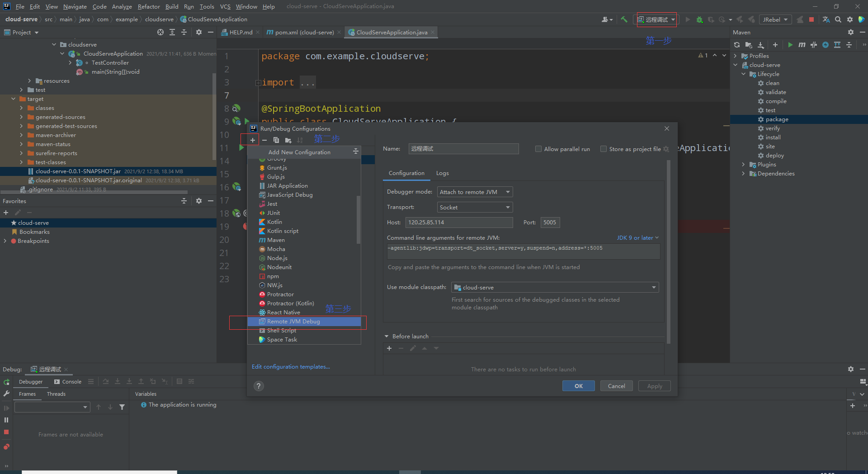Click Copy Configuration icon in dialog

point(276,140)
